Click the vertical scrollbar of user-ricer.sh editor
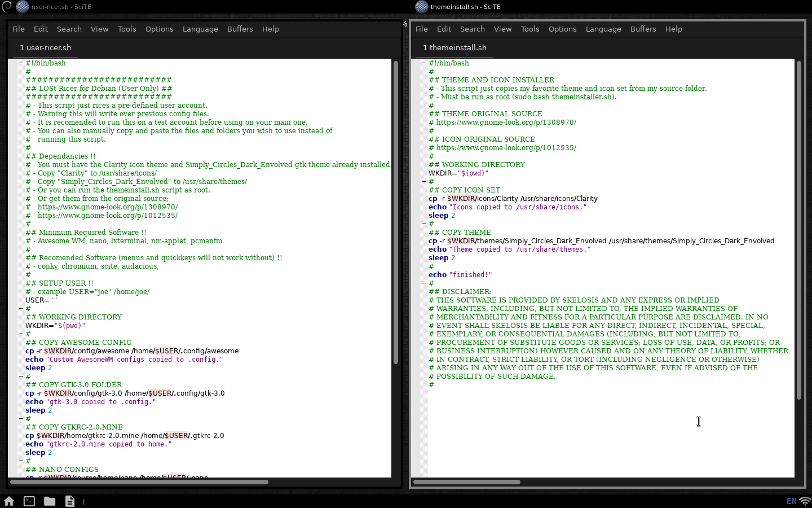Screen dimensions: 812x508 (x=396, y=212)
